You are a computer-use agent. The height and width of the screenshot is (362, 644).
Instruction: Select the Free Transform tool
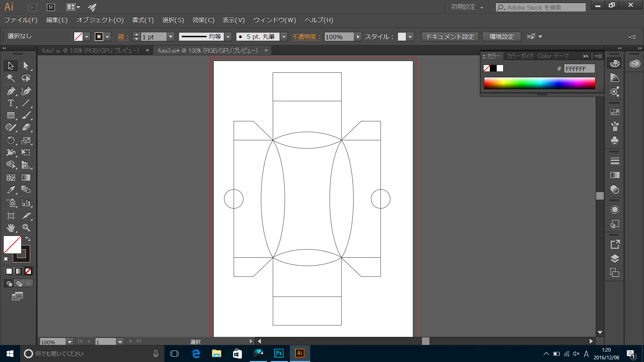[x=26, y=153]
